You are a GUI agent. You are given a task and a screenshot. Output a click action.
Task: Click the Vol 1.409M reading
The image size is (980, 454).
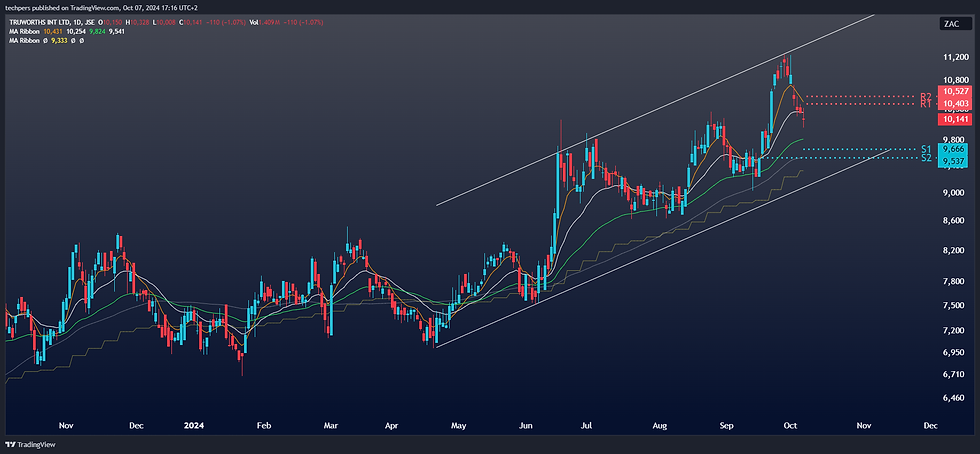(264, 23)
